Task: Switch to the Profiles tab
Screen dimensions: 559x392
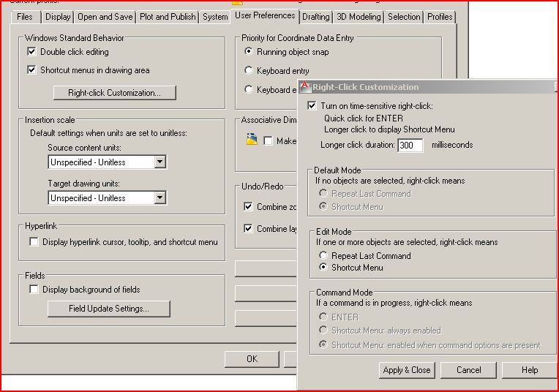Action: (x=440, y=17)
